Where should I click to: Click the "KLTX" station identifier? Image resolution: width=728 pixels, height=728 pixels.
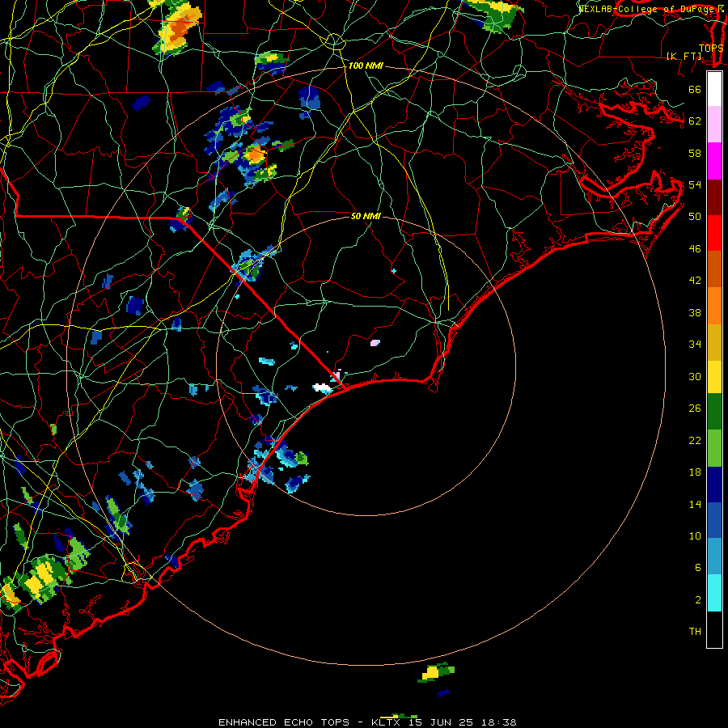[x=385, y=722]
